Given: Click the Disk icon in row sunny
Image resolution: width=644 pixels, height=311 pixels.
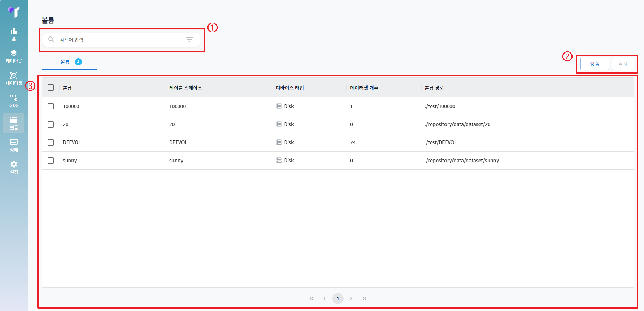Looking at the screenshot, I should (x=279, y=160).
